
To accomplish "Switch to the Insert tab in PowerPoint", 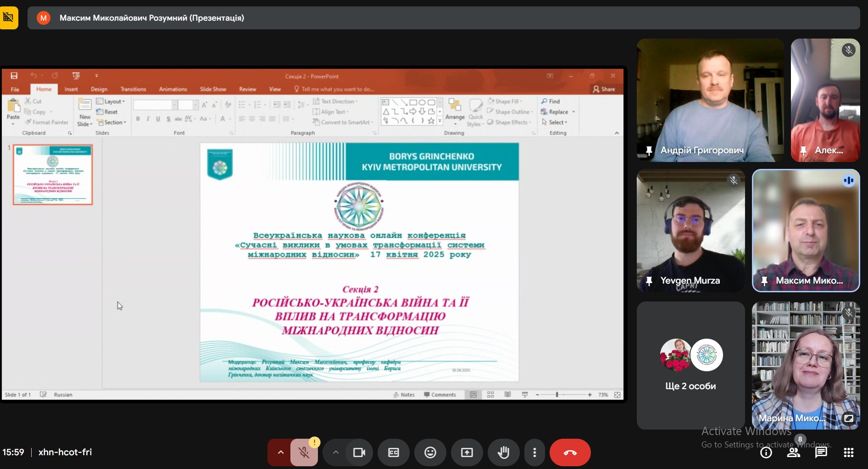I will click(x=71, y=89).
